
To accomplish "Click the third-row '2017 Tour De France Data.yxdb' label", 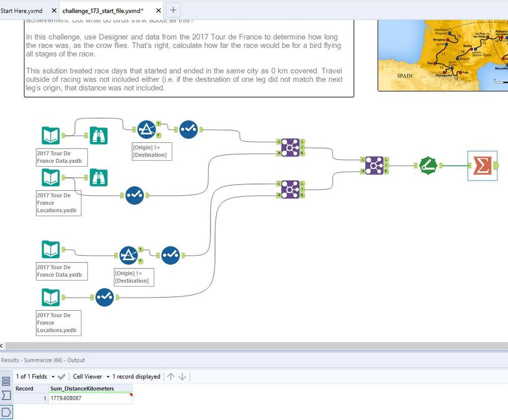I will (62, 271).
